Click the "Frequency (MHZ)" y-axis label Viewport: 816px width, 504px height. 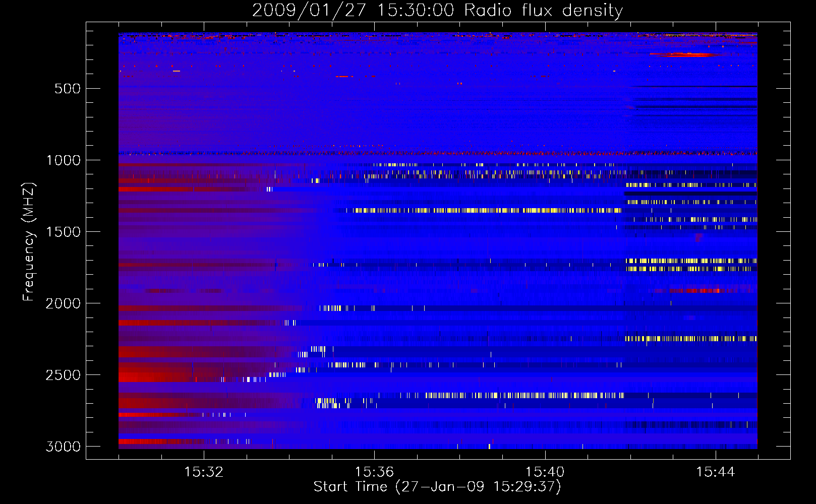click(29, 242)
